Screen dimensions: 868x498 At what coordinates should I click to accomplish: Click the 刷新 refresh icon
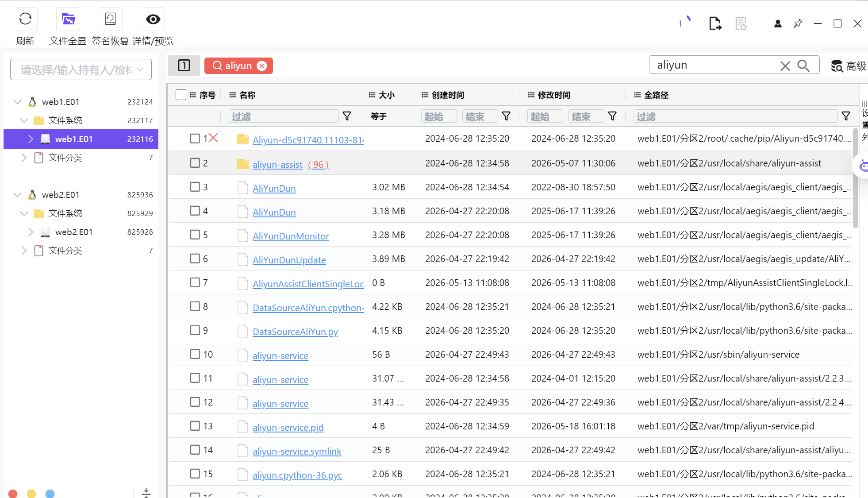click(26, 19)
